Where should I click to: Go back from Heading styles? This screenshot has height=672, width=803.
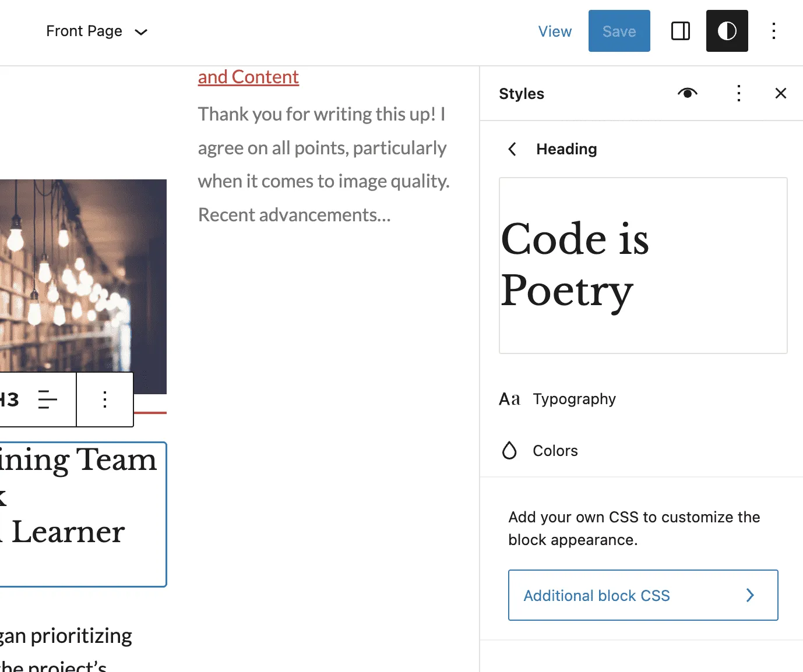(x=512, y=149)
